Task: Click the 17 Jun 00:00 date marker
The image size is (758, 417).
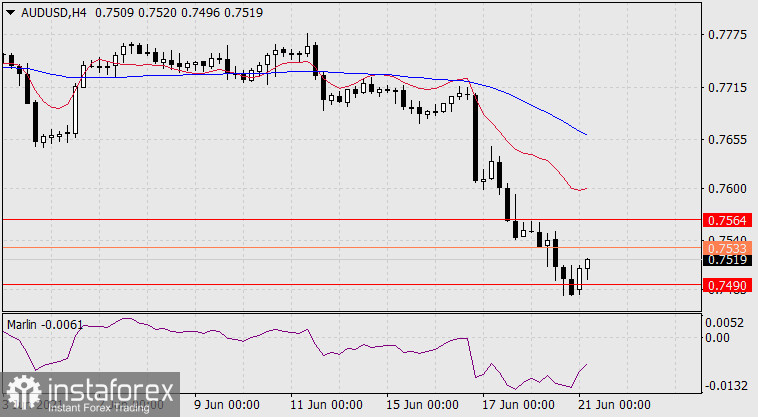Action: pos(519,405)
